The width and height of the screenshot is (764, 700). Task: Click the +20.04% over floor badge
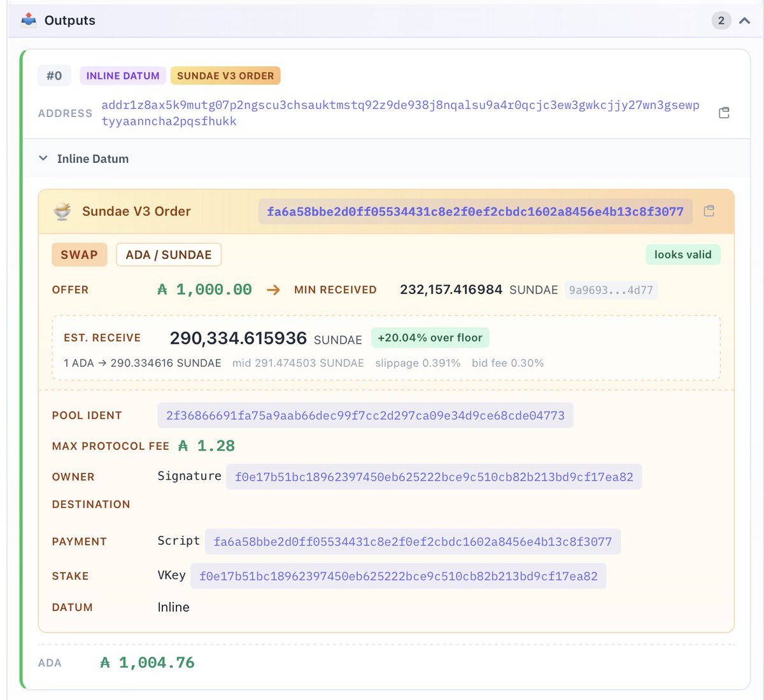(x=430, y=338)
